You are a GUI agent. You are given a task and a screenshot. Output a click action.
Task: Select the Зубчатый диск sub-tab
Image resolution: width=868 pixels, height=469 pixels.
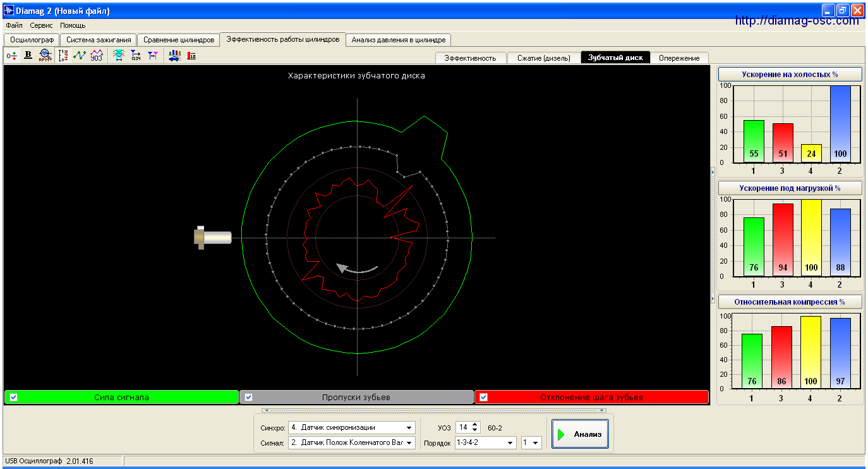(615, 58)
